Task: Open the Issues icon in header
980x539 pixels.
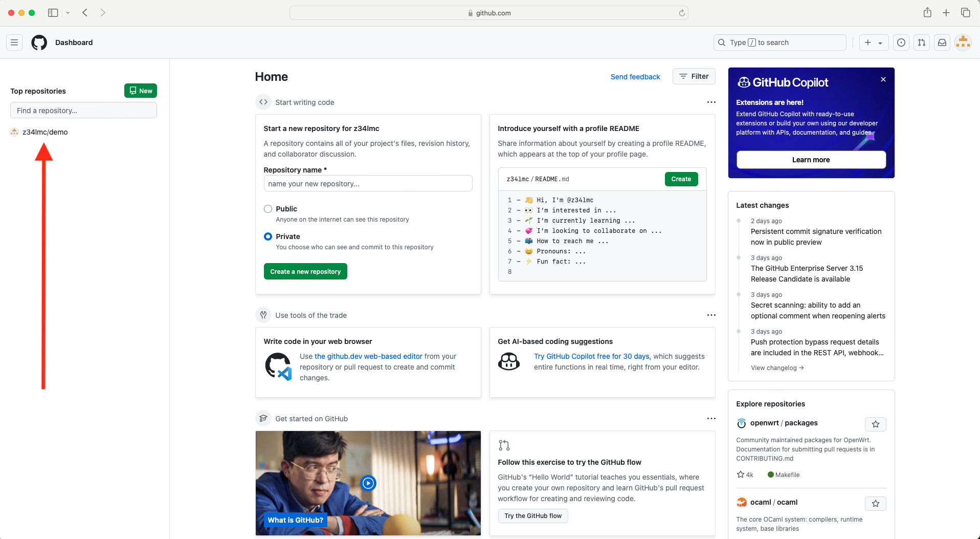Action: [x=901, y=42]
